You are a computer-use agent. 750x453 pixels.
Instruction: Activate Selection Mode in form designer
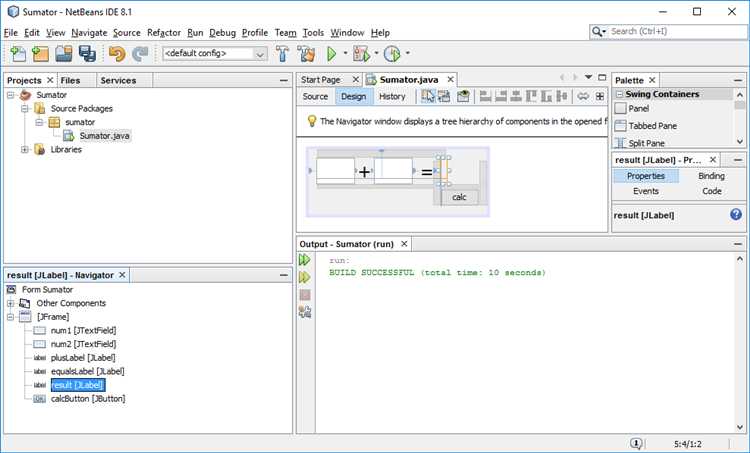click(x=428, y=96)
